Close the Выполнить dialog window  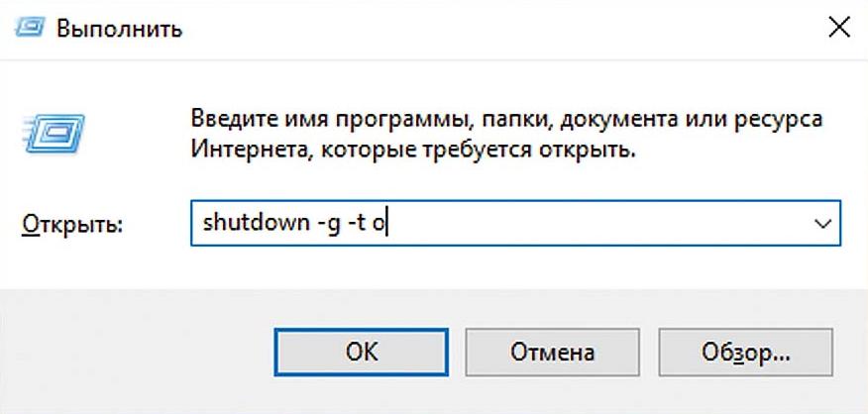[x=837, y=27]
